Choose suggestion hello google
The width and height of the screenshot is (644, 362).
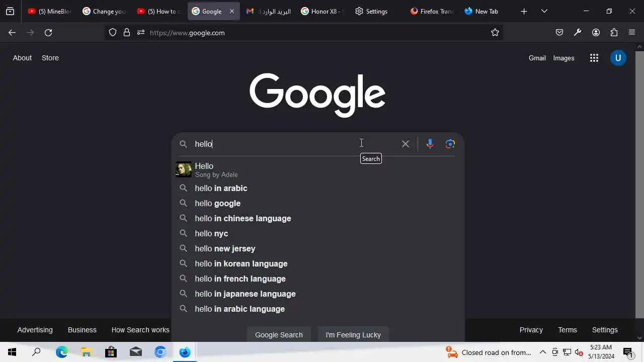pos(317,203)
